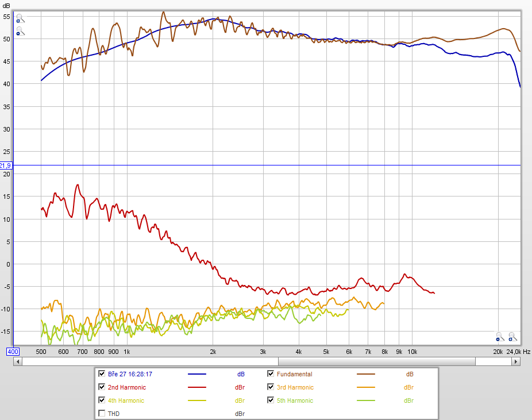Click the horizontal scrollbar right arrow
Screen dimensions: 532x420
pos(516,361)
